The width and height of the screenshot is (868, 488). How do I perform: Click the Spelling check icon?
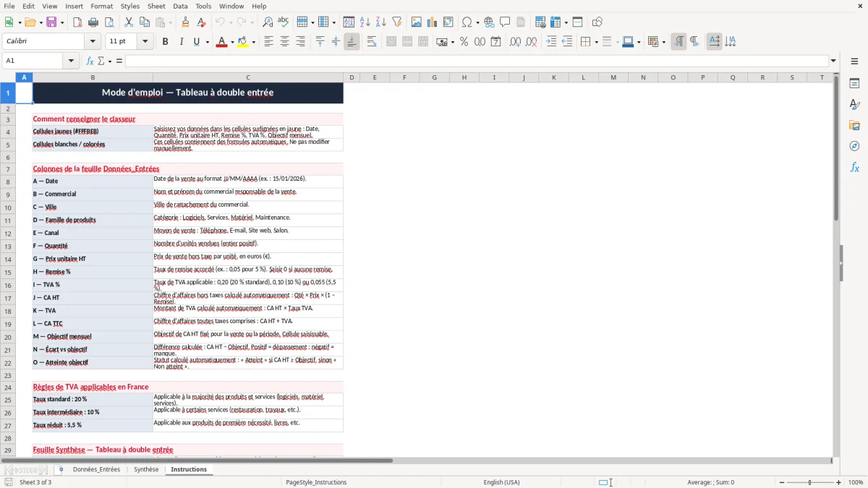(283, 22)
